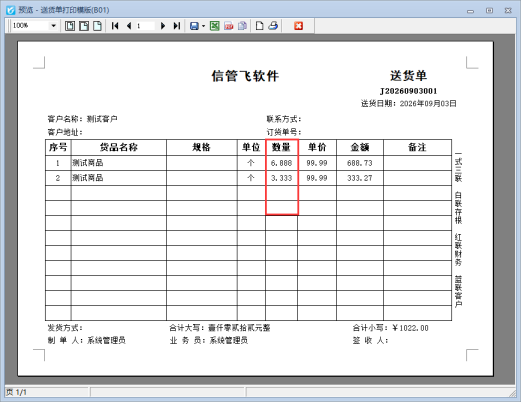Screen dimensions: 522x403
Task: Click the 制单人 系统管理员 text
Action: 87,340
